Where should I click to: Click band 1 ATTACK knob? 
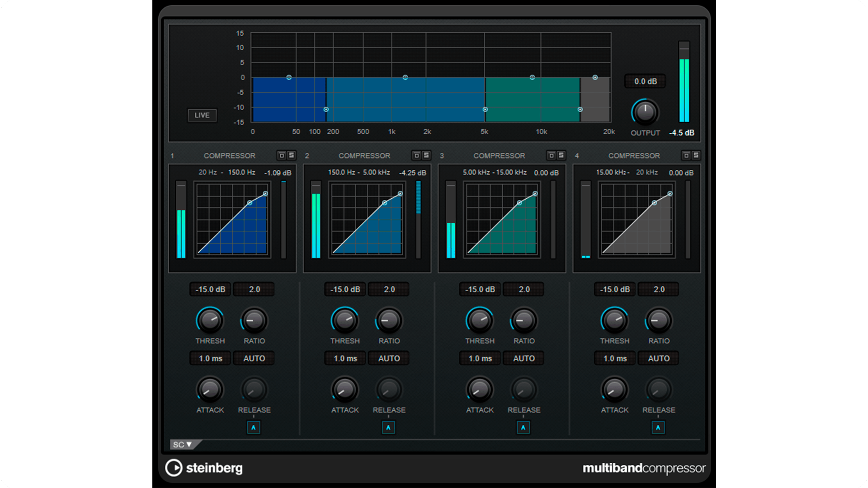[210, 389]
